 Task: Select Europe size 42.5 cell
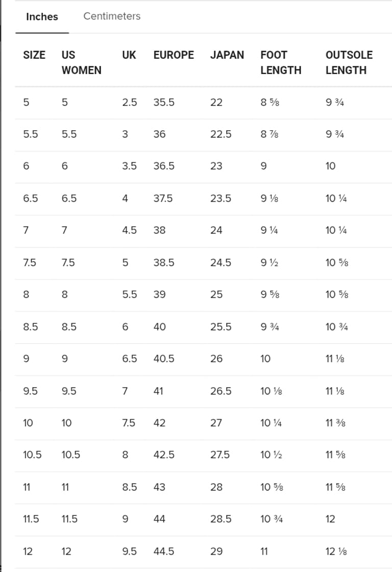pos(164,455)
